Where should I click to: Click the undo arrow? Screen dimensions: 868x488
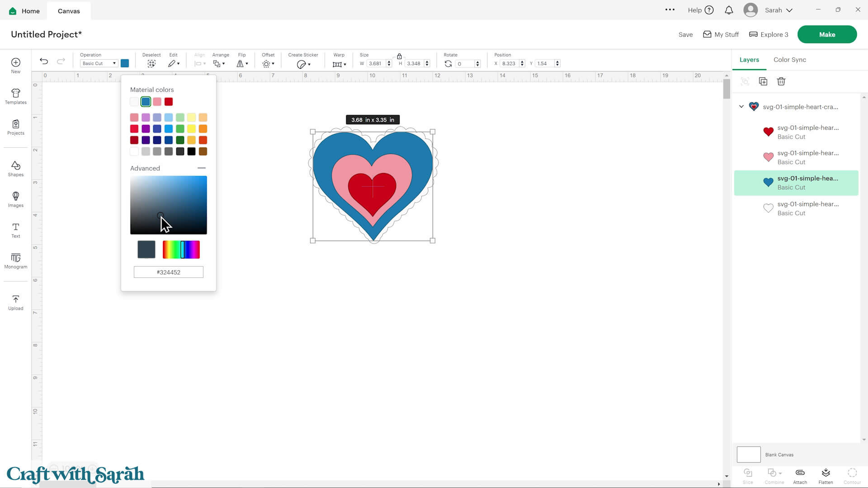pyautogui.click(x=44, y=61)
